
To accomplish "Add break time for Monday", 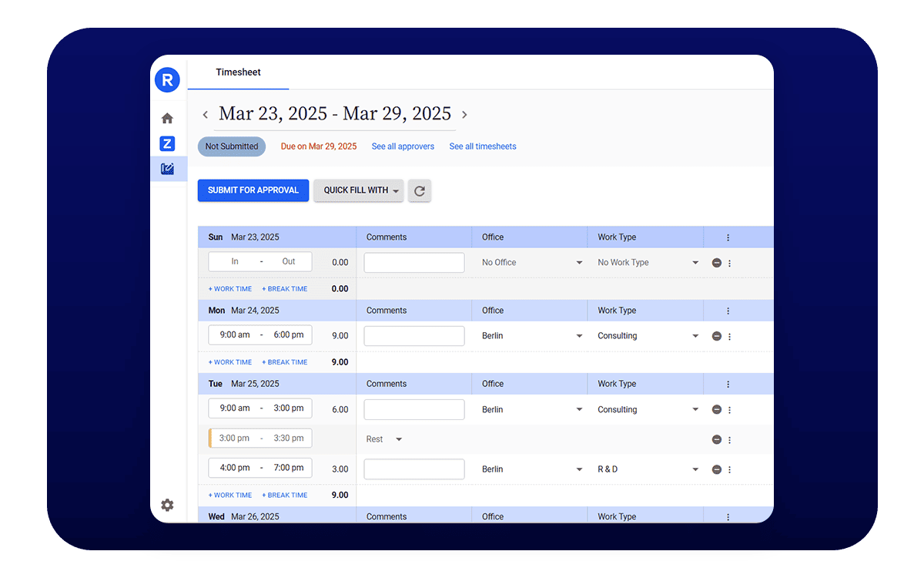I will click(285, 362).
